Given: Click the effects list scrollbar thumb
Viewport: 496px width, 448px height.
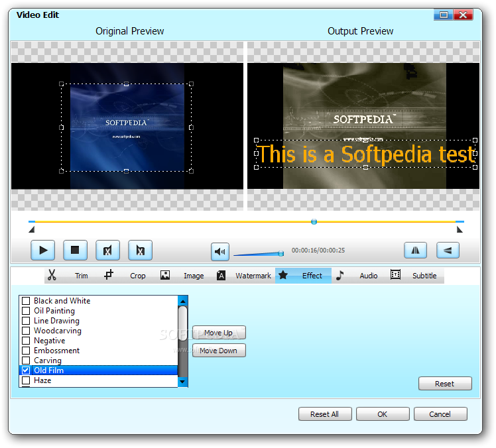Looking at the screenshot, I should click(183, 324).
